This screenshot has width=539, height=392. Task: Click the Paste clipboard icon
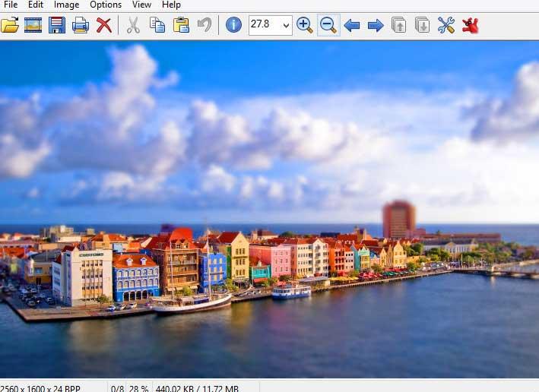pyautogui.click(x=181, y=25)
